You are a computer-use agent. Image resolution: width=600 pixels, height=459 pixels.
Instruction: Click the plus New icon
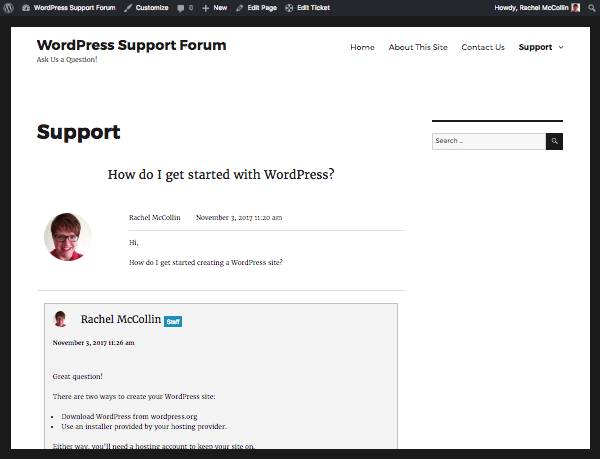tap(206, 7)
